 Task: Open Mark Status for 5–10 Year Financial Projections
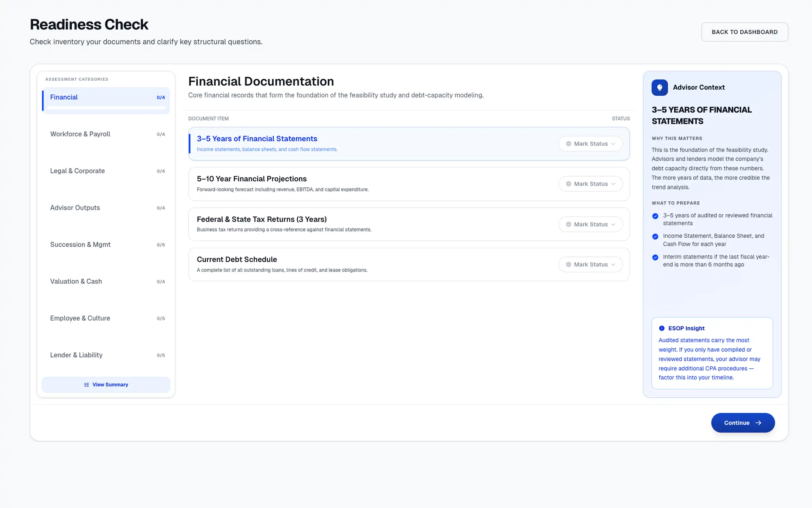tap(591, 184)
